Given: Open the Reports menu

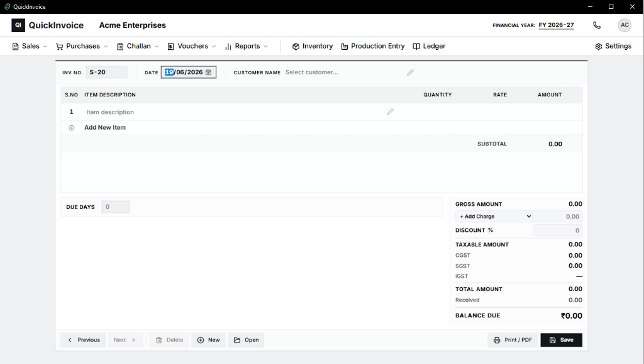Looking at the screenshot, I should pos(247,47).
